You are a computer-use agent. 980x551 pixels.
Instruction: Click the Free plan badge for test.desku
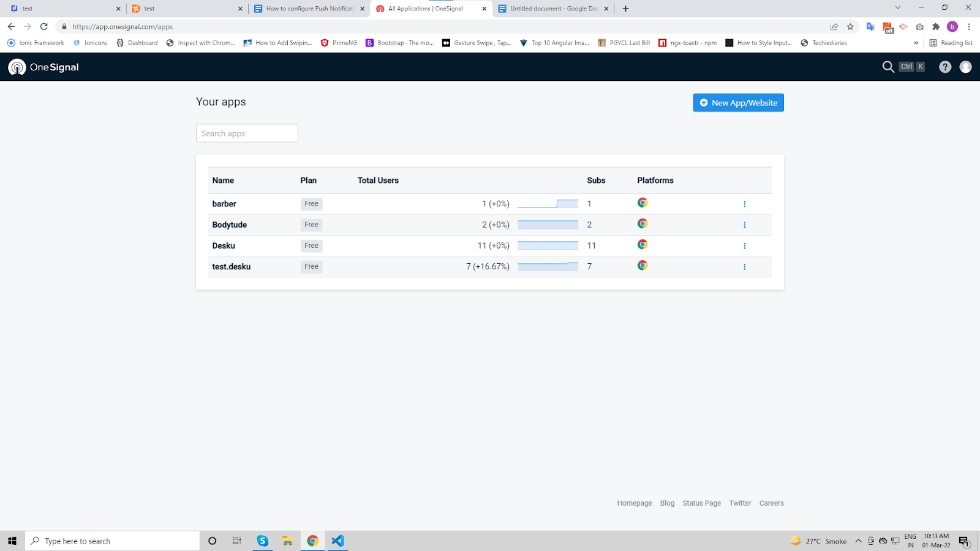coord(311,266)
